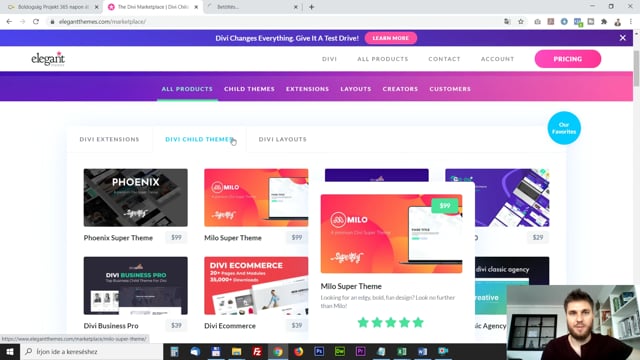
Task: Click the browser forward arrow
Action: click(x=22, y=22)
